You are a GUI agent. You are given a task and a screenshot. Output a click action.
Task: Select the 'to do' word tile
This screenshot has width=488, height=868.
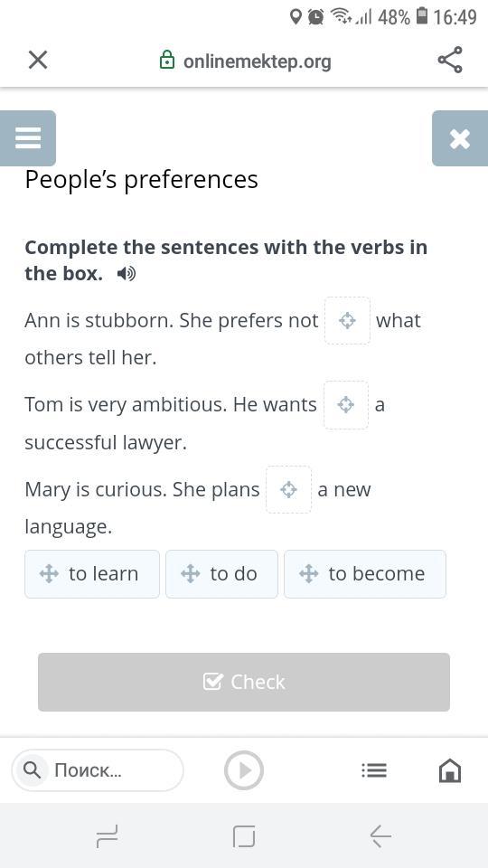tap(221, 573)
